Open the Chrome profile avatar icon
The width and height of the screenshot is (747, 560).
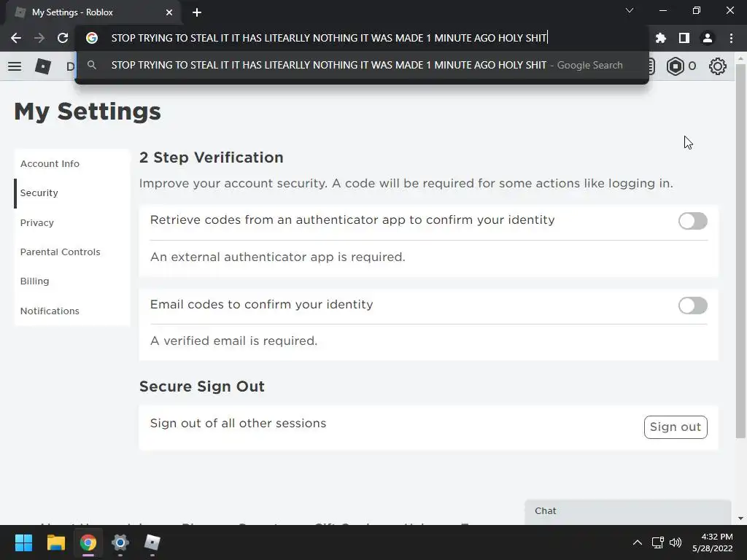[707, 38]
